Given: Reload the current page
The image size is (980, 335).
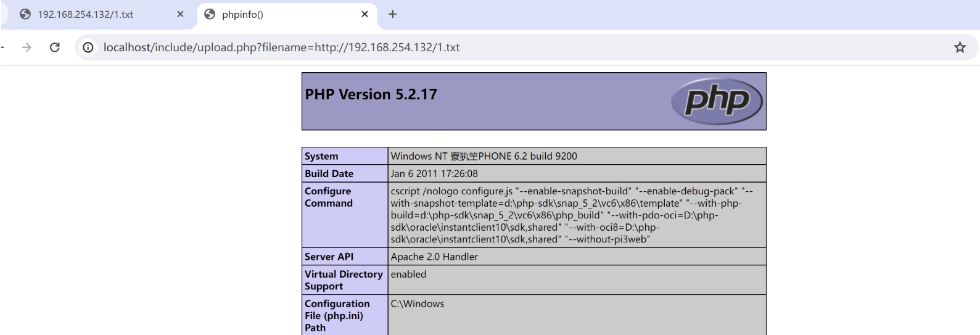Looking at the screenshot, I should coord(54,48).
